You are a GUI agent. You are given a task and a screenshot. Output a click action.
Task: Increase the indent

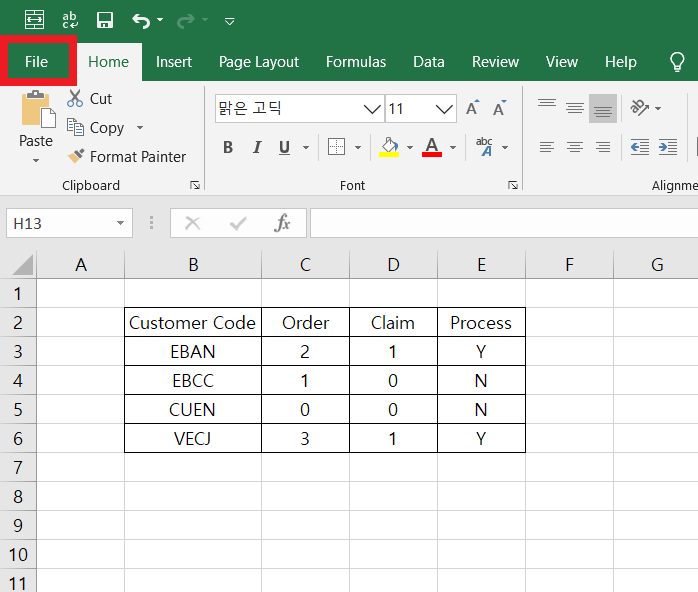click(x=668, y=147)
